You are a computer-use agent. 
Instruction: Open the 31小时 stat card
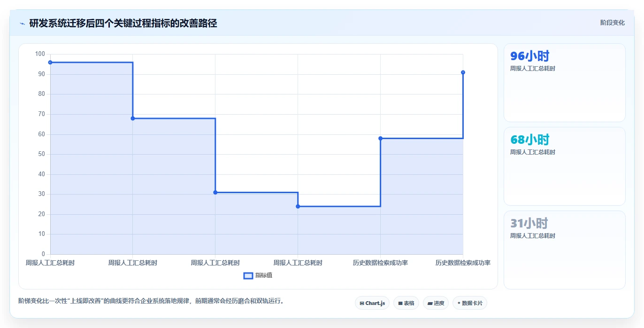(x=565, y=250)
